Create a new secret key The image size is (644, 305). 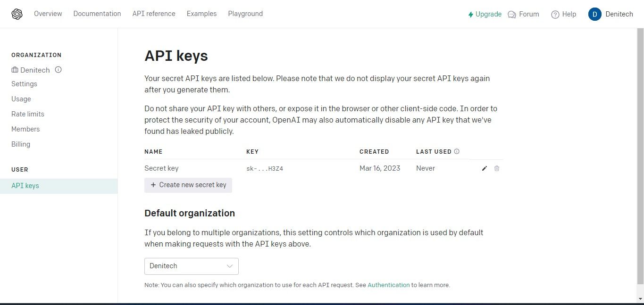click(x=188, y=185)
